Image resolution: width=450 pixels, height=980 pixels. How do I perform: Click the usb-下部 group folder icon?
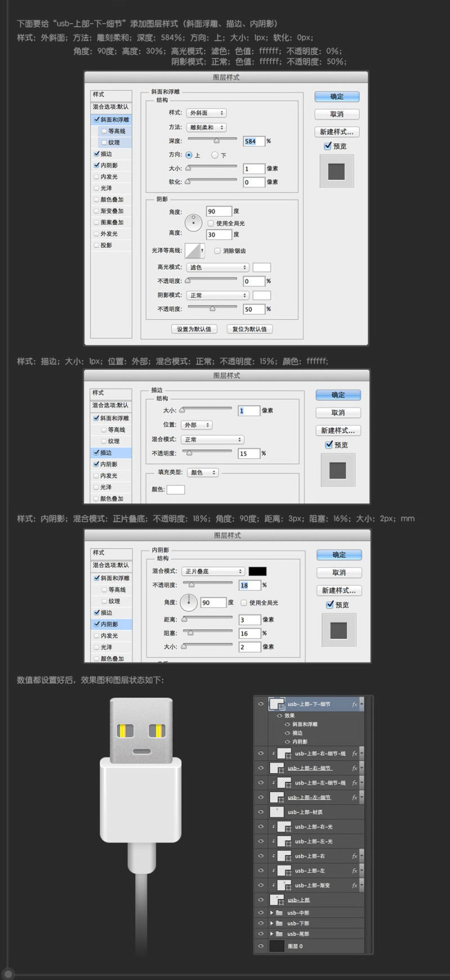(279, 923)
